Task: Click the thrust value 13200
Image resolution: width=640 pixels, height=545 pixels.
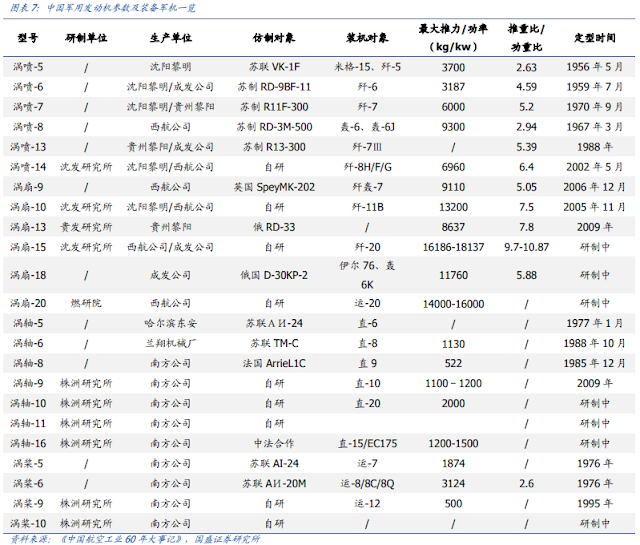Action: pyautogui.click(x=453, y=207)
